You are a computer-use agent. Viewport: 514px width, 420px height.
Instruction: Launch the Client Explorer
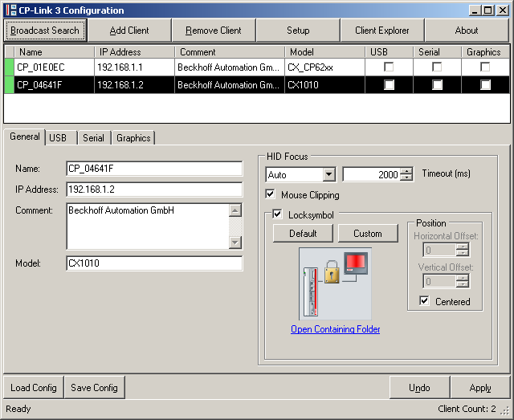click(x=382, y=31)
